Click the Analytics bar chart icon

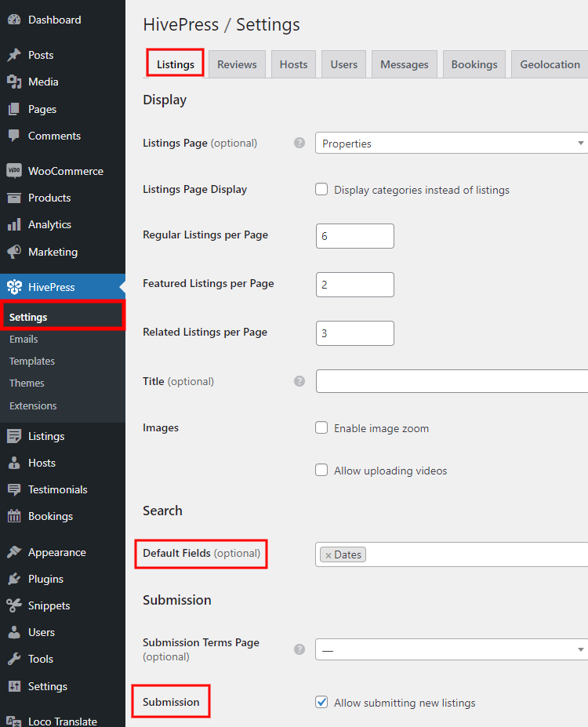click(x=14, y=224)
